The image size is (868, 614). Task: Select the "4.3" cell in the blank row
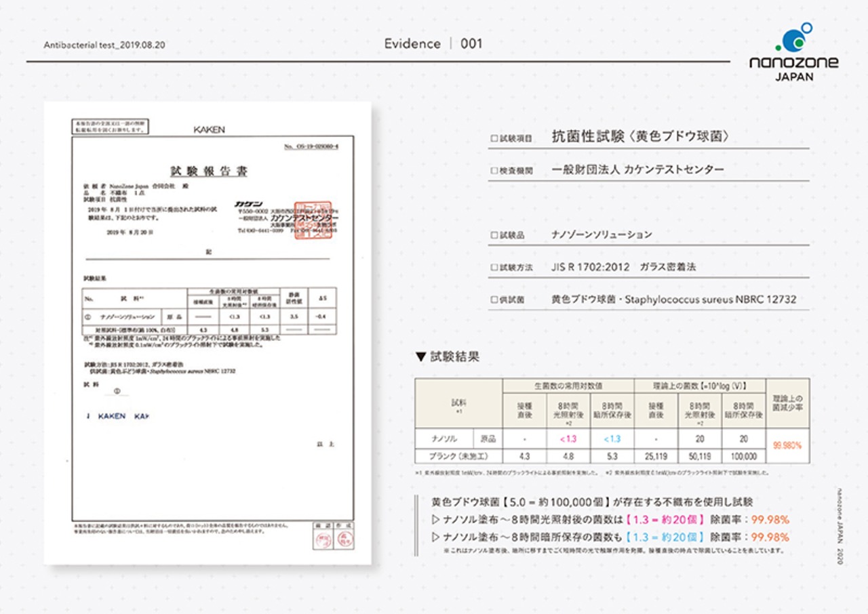point(525,456)
